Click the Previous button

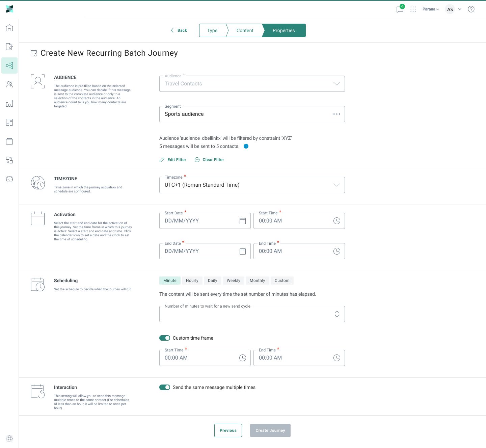[x=228, y=430]
